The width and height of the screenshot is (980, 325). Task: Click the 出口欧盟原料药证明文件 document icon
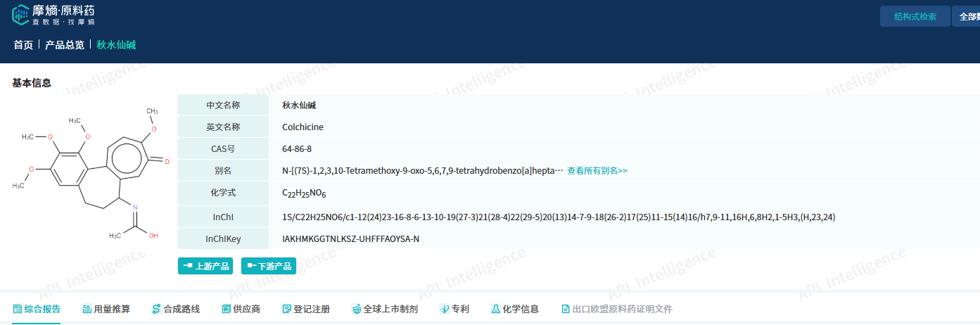pos(566,310)
